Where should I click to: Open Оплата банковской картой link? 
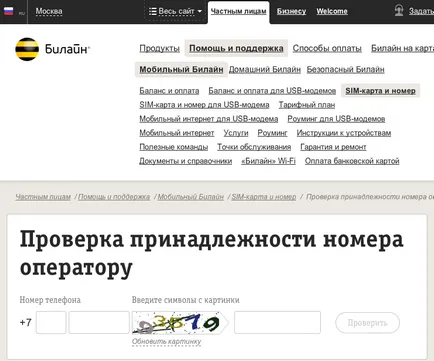[x=352, y=161]
